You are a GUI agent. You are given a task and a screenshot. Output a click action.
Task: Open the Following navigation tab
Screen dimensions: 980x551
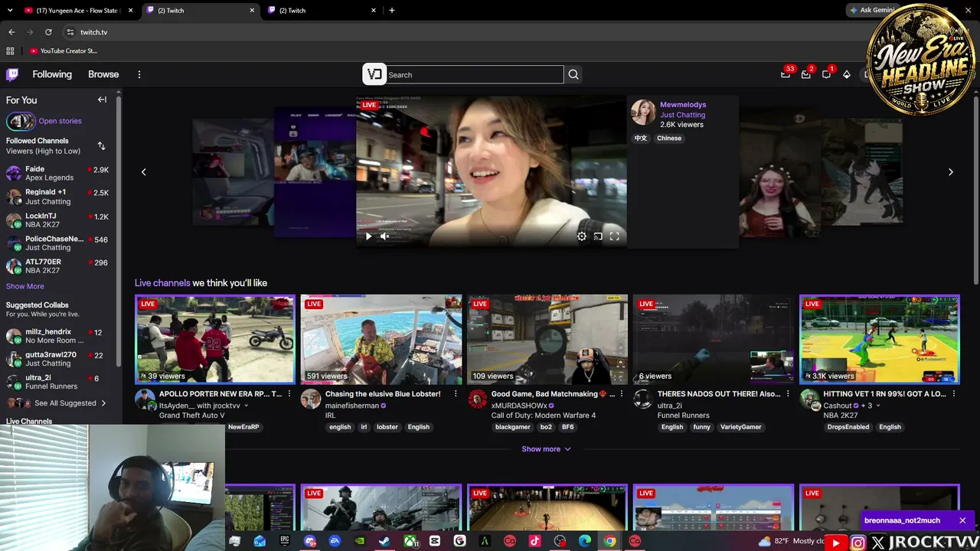(x=52, y=74)
